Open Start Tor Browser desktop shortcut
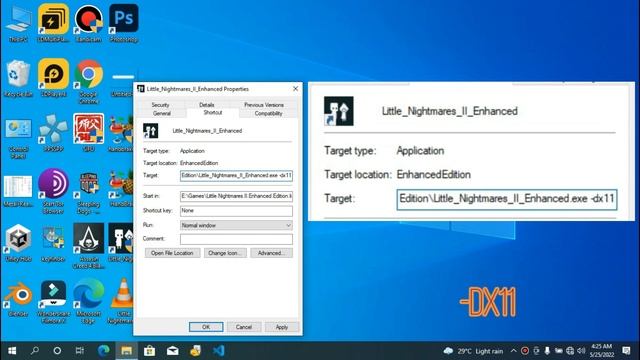Image resolution: width=640 pixels, height=360 pixels. tap(53, 191)
